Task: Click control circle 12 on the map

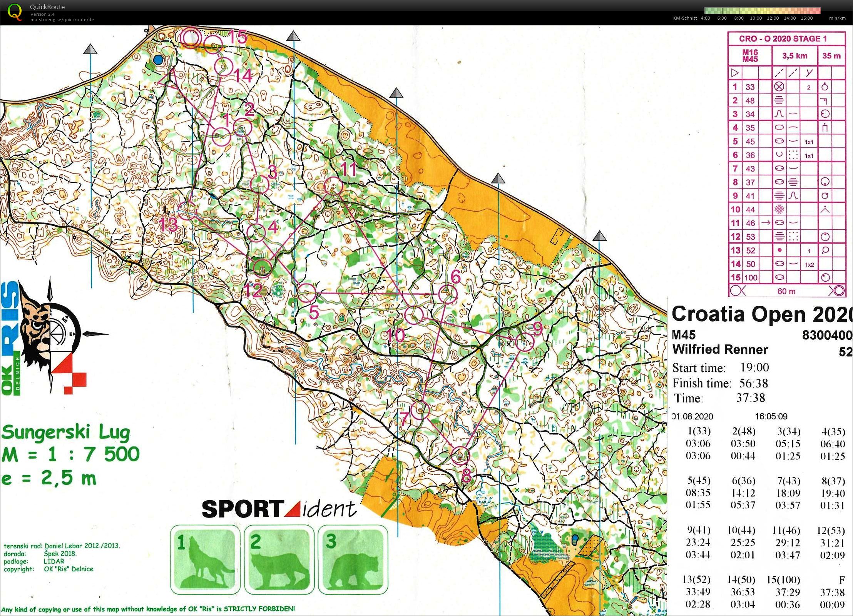Action: (263, 268)
